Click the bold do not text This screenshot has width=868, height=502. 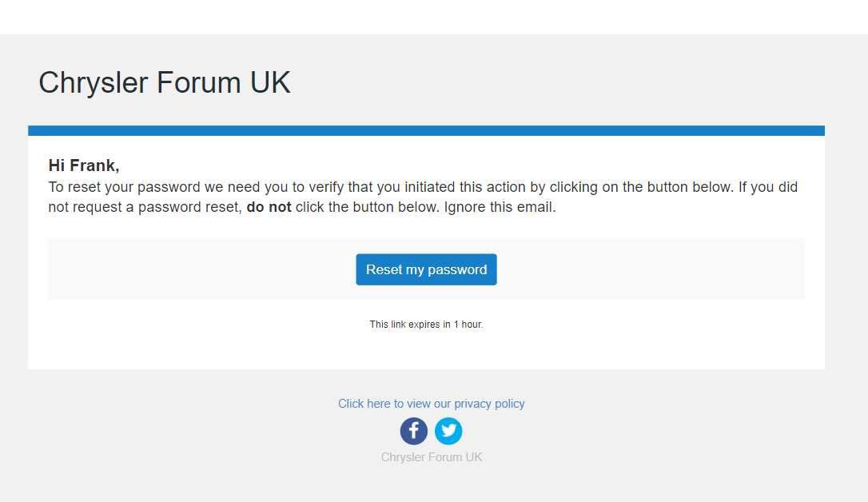click(269, 207)
